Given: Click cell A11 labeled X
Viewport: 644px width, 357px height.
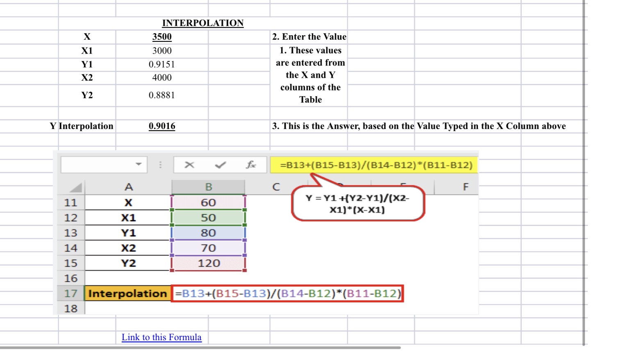Looking at the screenshot, I should click(128, 203).
